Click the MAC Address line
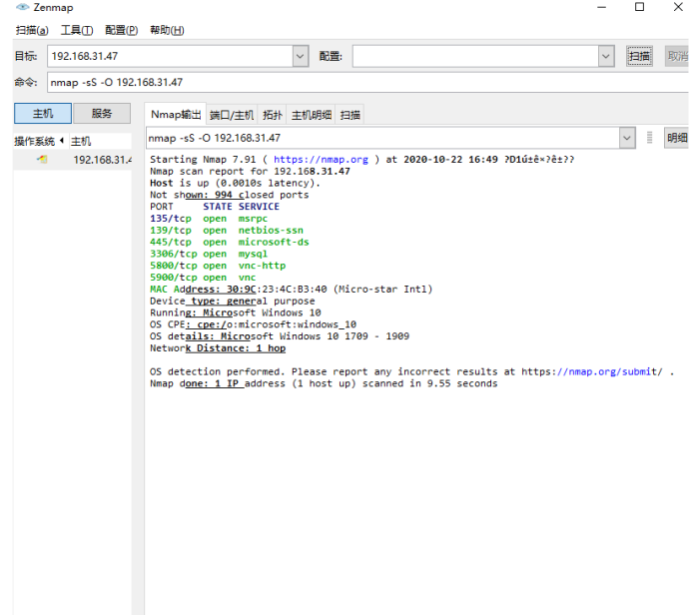Image resolution: width=692 pixels, height=616 pixels. click(x=292, y=290)
